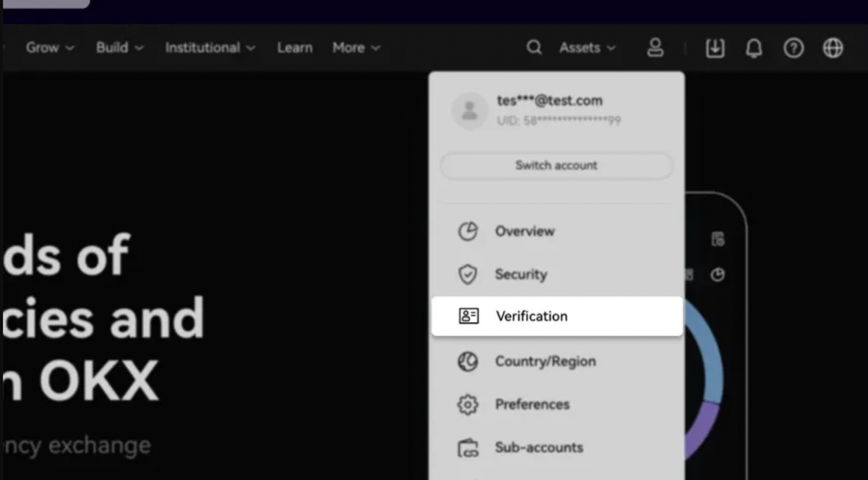Open the Institutional dropdown menu
This screenshot has height=480, width=868.
tap(210, 48)
